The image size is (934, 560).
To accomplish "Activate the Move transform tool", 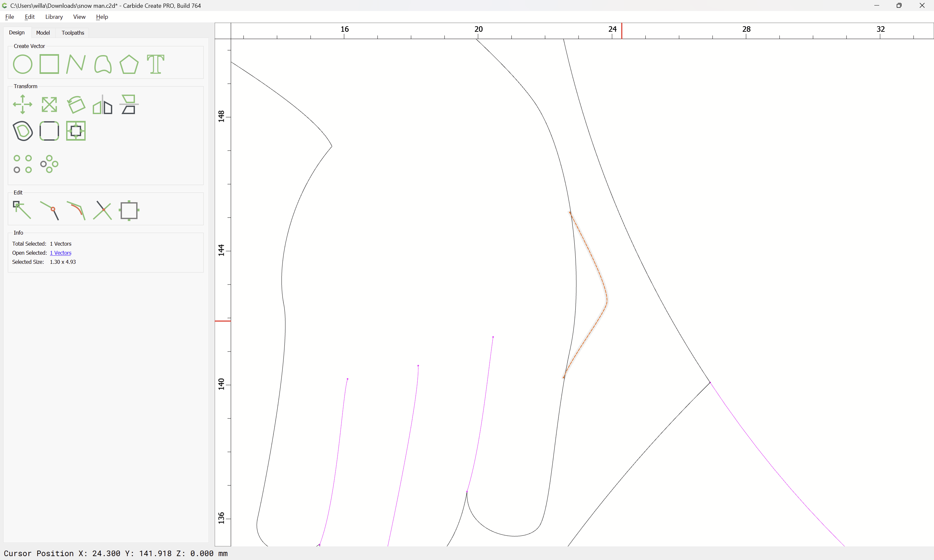I will 23,104.
